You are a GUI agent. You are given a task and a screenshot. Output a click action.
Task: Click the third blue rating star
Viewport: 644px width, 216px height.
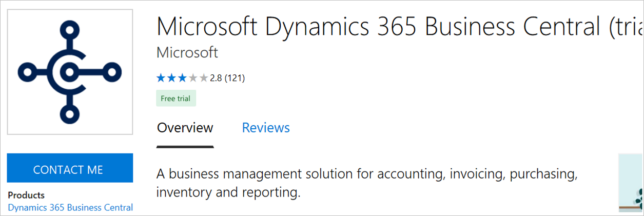click(x=183, y=78)
